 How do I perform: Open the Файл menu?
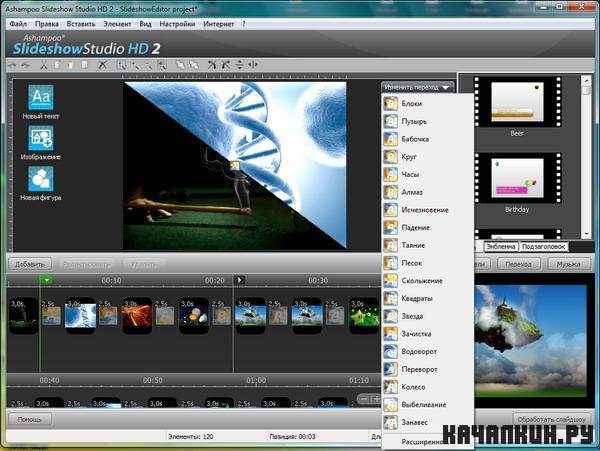[x=18, y=24]
